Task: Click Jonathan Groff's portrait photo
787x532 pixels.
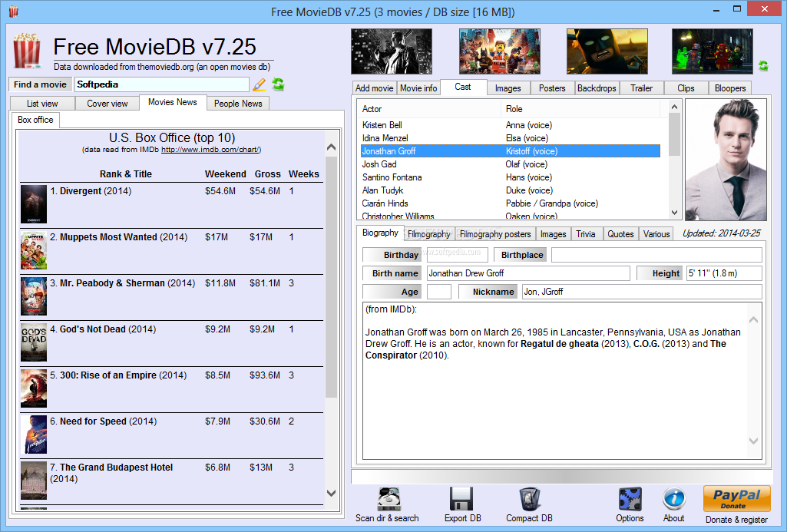Action: [x=726, y=160]
